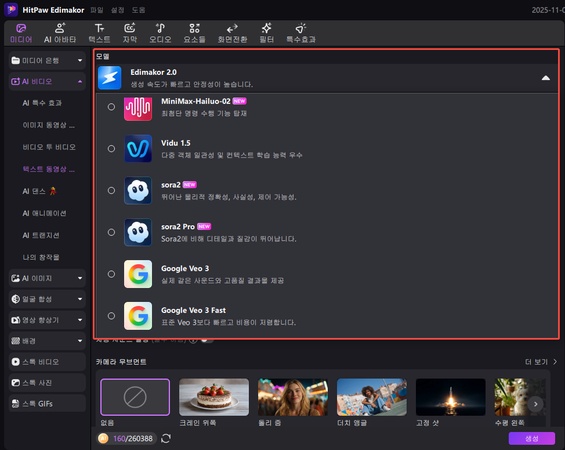Select the 없음 (none) camera movement thumbnail
The image size is (565, 450).
pos(135,397)
